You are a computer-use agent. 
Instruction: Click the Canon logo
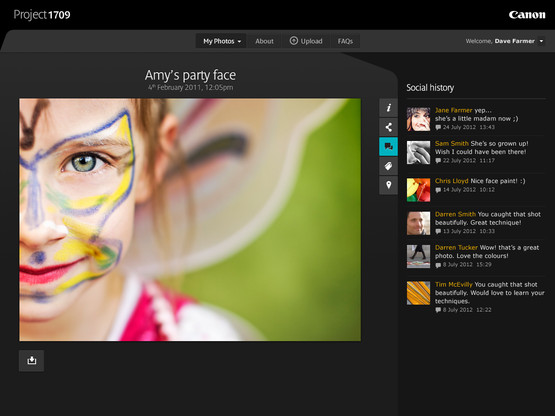(x=527, y=15)
